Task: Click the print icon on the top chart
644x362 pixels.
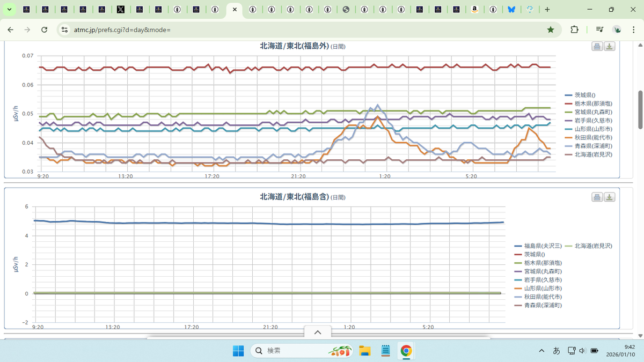Action: pos(597,46)
